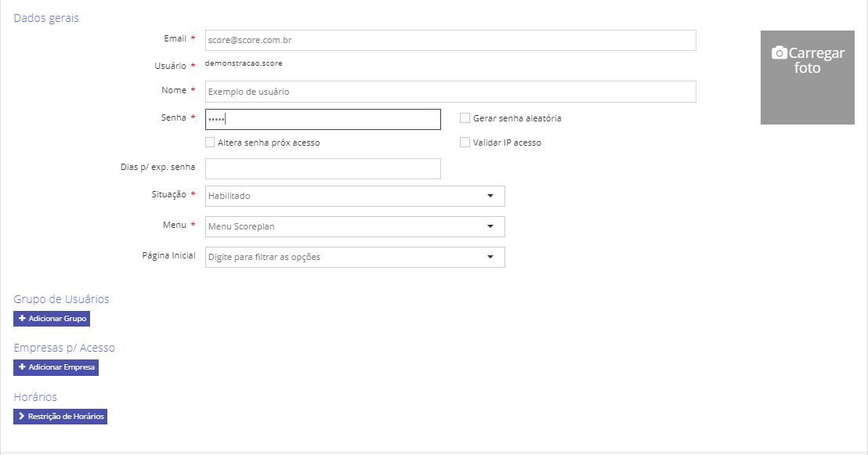Click the plus icon on Adicionar Empresa

tap(22, 367)
